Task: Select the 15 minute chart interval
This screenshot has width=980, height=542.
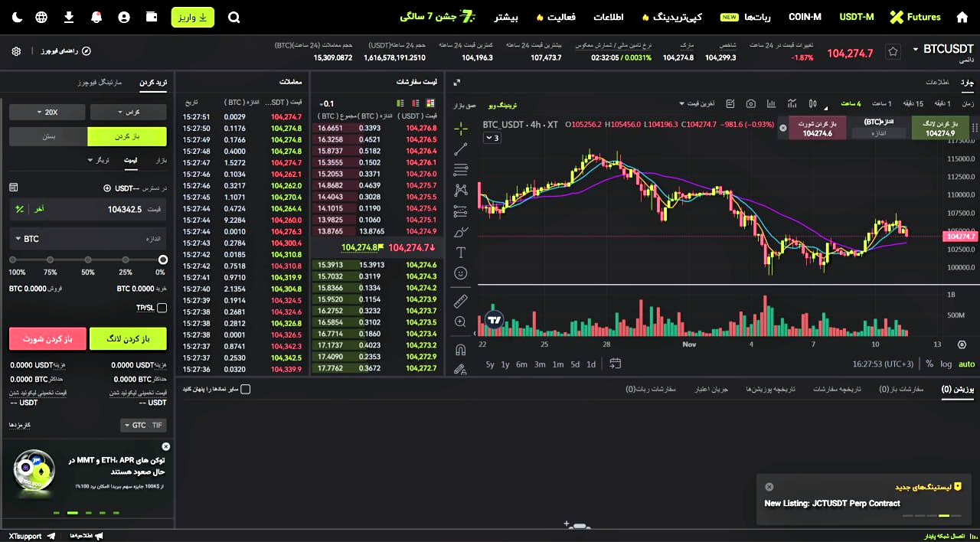Action: click(x=914, y=103)
